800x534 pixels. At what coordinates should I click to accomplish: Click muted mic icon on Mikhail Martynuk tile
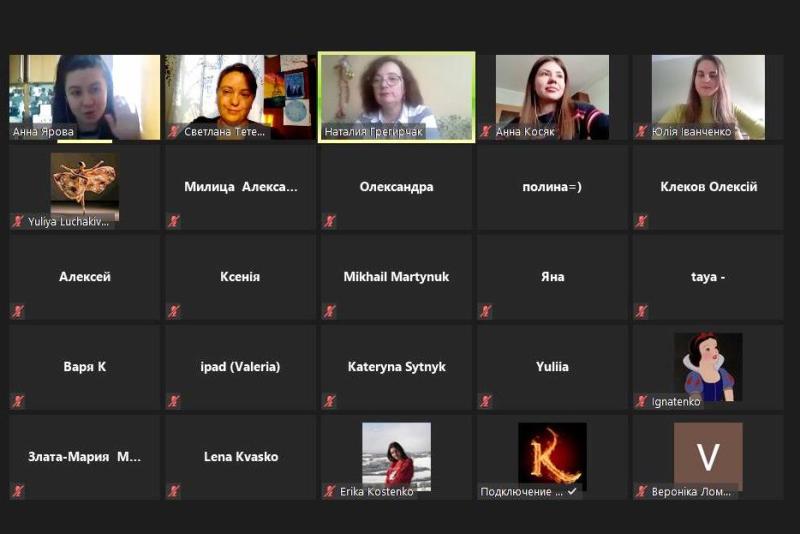pos(329,311)
